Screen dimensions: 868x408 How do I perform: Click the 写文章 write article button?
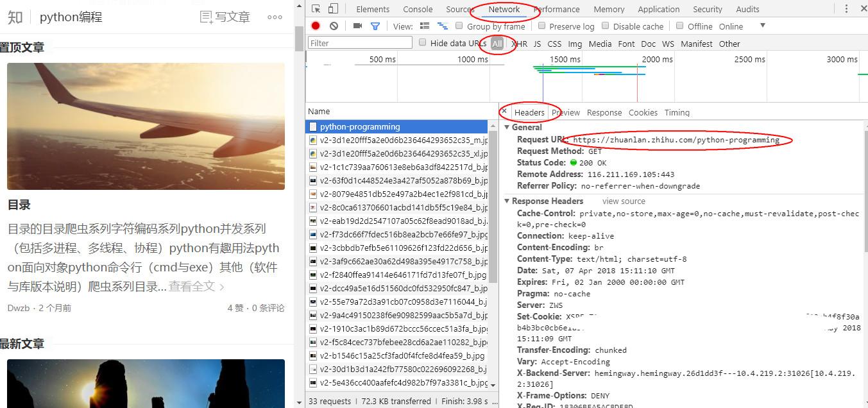[x=225, y=17]
